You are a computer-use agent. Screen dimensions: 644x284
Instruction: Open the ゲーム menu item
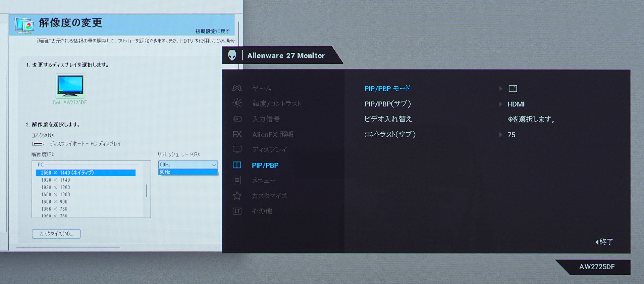[x=262, y=88]
